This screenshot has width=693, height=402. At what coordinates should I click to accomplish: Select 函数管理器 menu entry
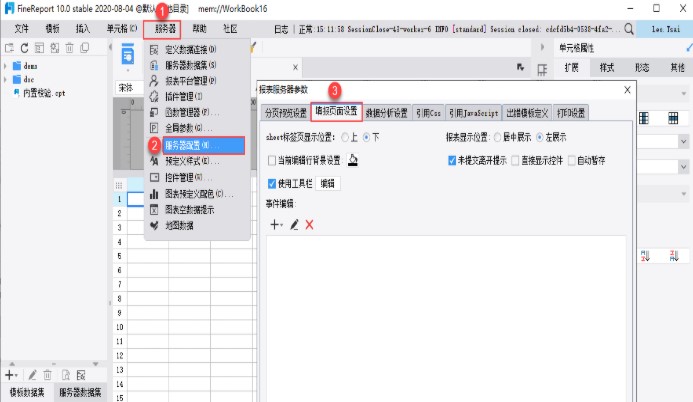click(x=197, y=112)
